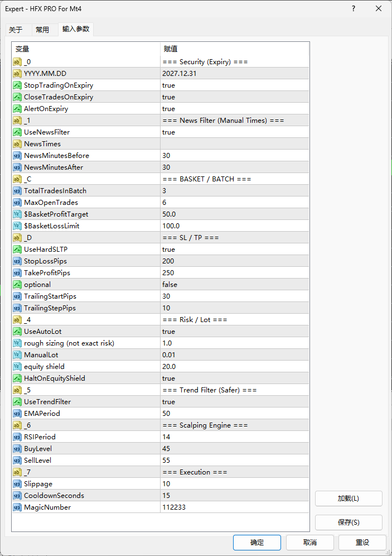Click the string icon beside YYYY.MM.DD
Viewport: 392px width, 556px height.
(x=17, y=74)
